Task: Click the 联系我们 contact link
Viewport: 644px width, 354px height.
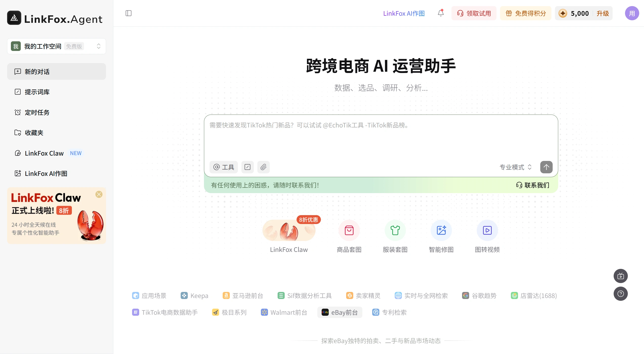Action: pos(532,185)
